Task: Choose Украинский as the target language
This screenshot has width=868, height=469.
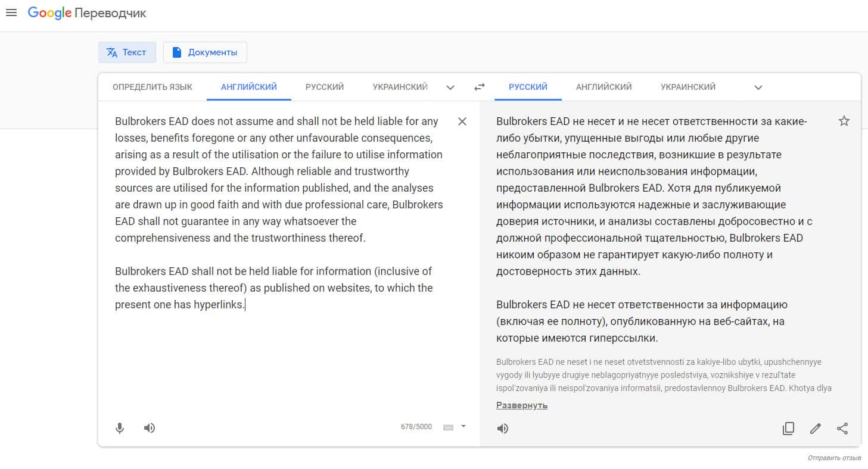Action: [688, 87]
